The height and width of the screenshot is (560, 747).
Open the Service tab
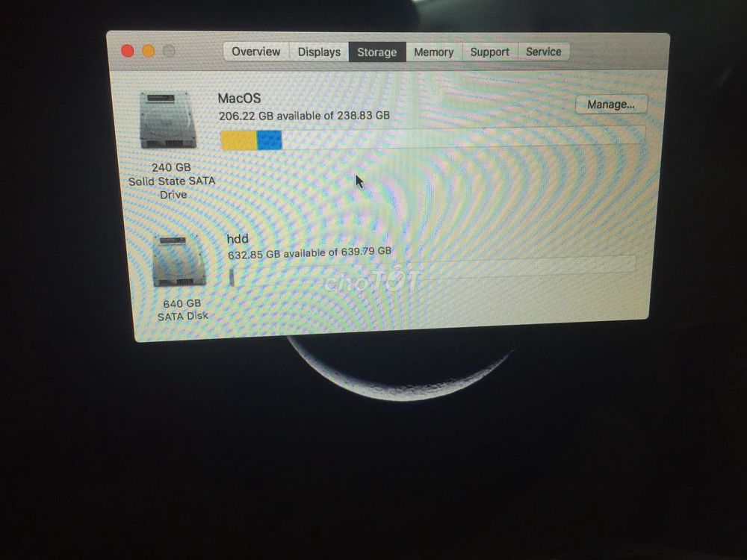pos(544,52)
